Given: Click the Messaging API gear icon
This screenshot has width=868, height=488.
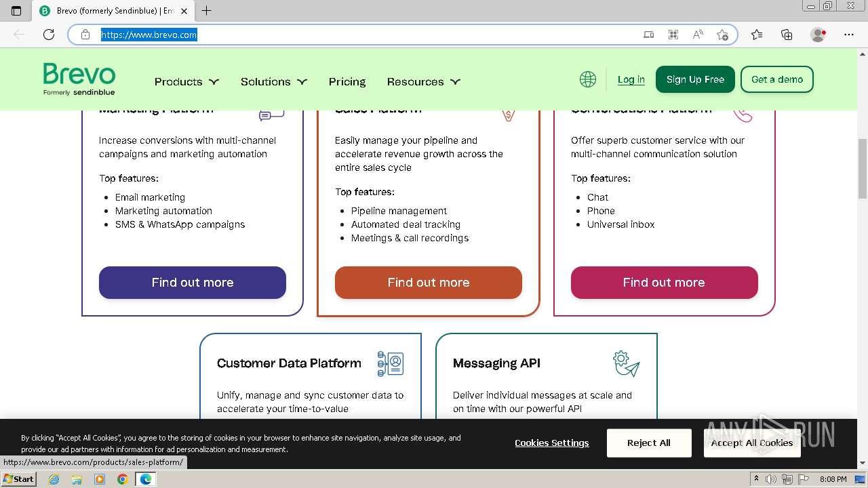Looking at the screenshot, I should 626,363.
